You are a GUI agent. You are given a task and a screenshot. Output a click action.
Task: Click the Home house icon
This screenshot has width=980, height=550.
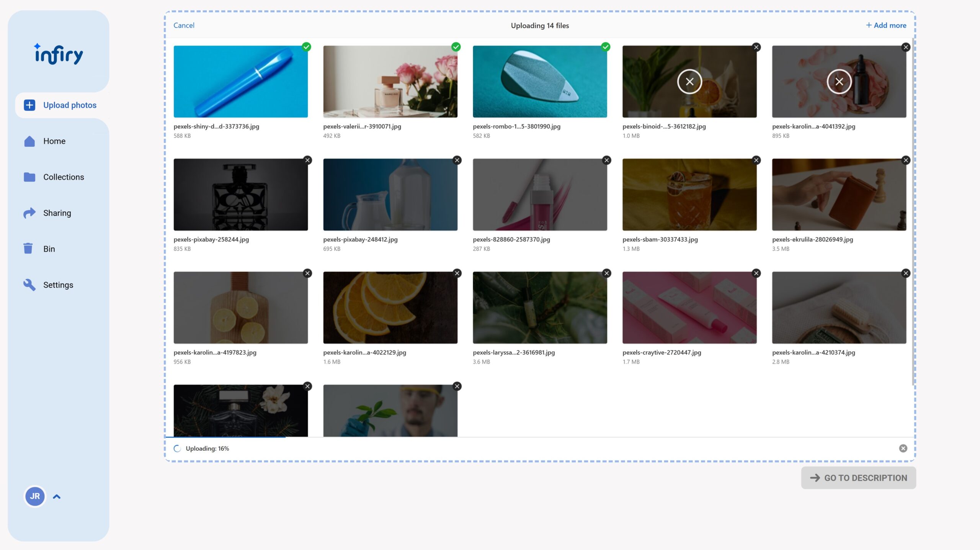point(29,141)
